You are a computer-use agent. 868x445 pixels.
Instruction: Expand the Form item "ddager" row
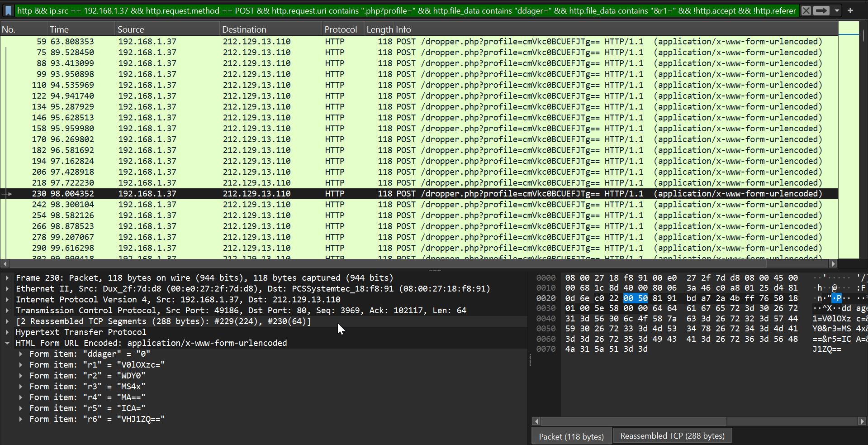[21, 354]
